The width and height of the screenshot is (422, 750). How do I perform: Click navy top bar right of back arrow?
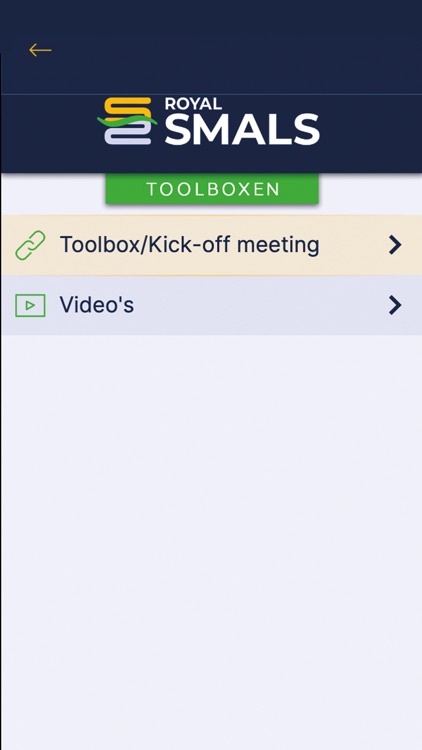pos(239,48)
